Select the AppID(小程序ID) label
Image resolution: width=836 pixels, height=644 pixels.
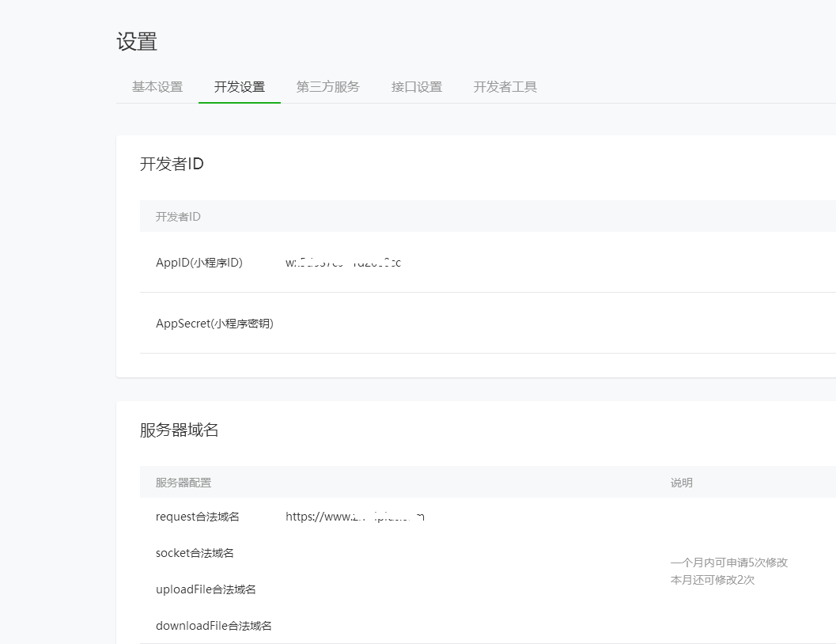tap(199, 263)
